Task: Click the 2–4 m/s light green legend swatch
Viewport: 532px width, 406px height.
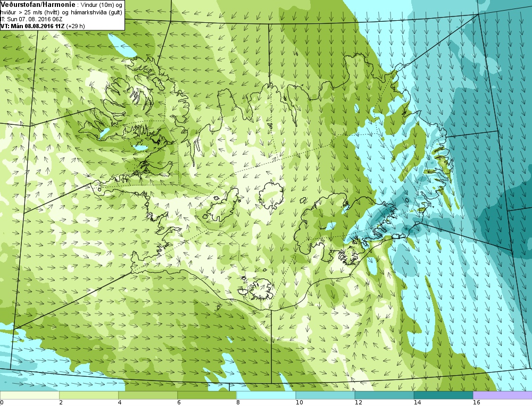Action: tap(89, 395)
